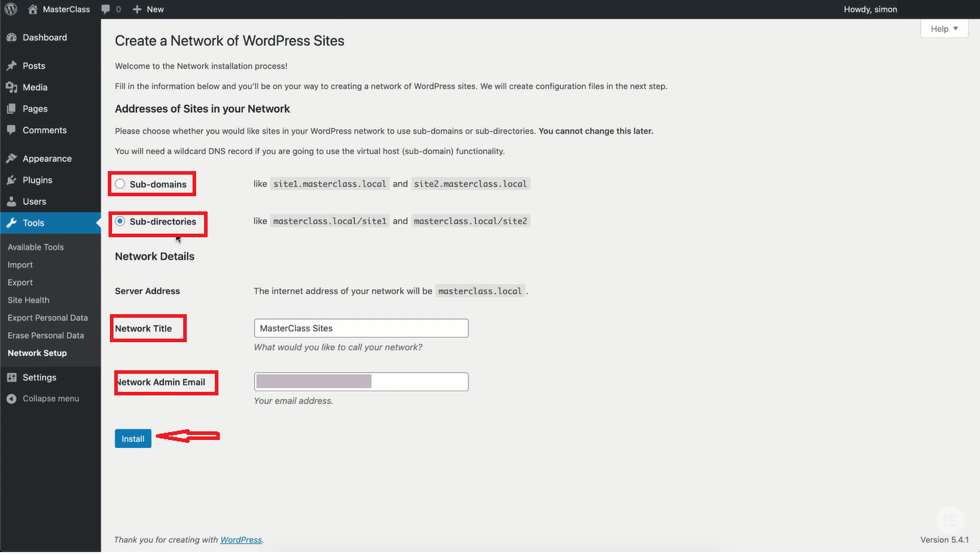980x555 pixels.
Task: Click the 'Addresses of Sites in your Network' heading
Action: click(203, 109)
